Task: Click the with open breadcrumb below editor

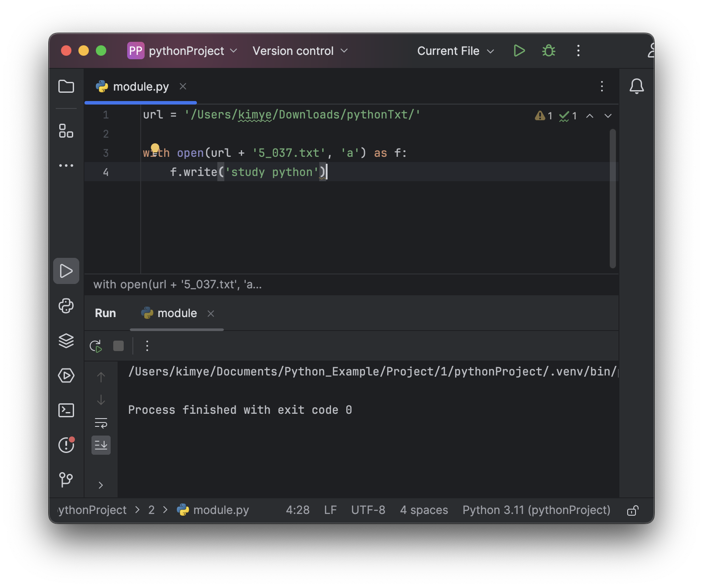Action: pos(177,284)
